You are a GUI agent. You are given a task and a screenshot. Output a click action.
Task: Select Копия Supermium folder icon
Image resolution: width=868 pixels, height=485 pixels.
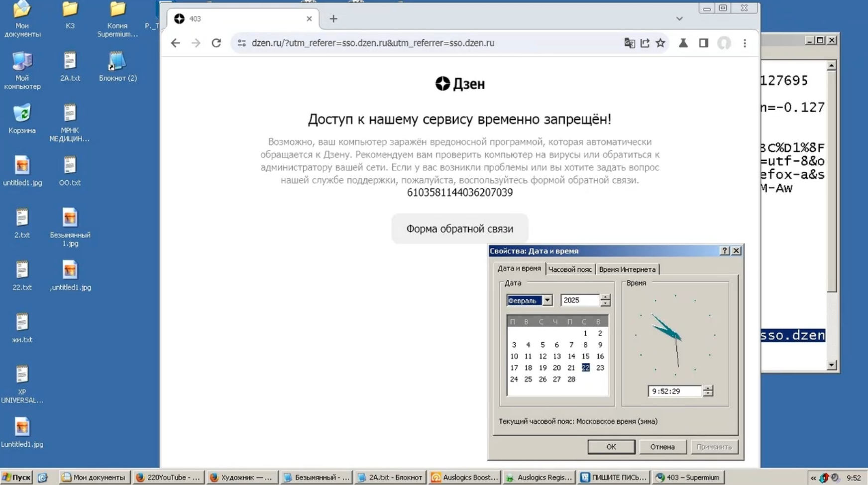click(117, 19)
